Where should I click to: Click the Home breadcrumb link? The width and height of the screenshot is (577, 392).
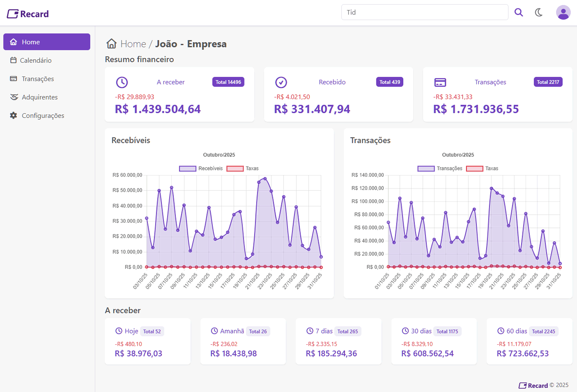[x=133, y=44]
